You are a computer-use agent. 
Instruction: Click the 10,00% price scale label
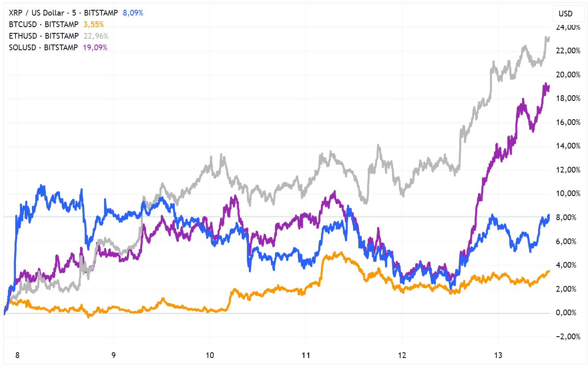[x=568, y=194]
